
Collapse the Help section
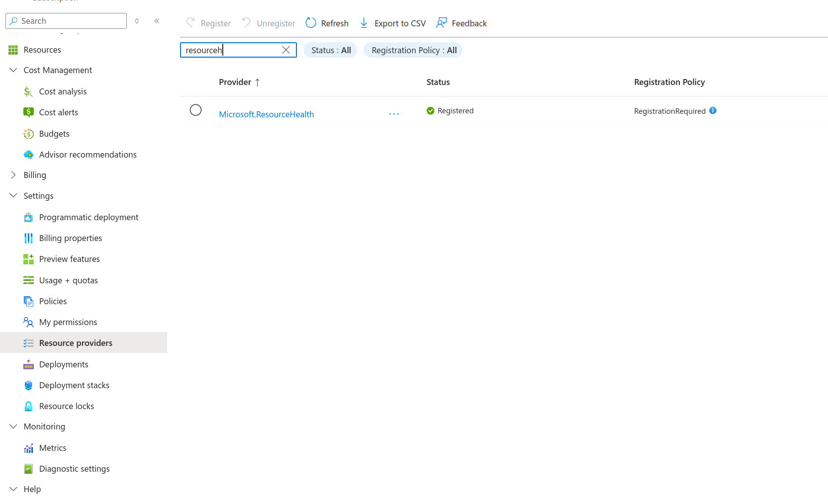click(x=13, y=489)
